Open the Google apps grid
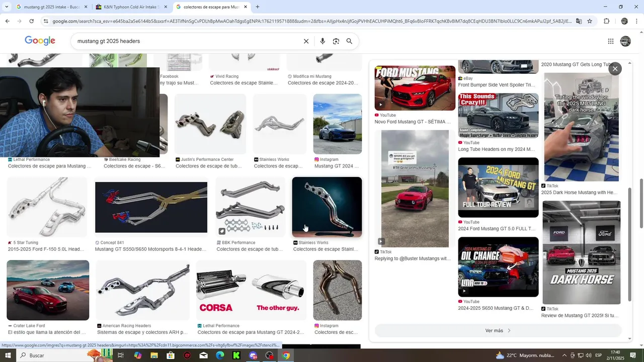The height and width of the screenshot is (362, 644). [611, 41]
